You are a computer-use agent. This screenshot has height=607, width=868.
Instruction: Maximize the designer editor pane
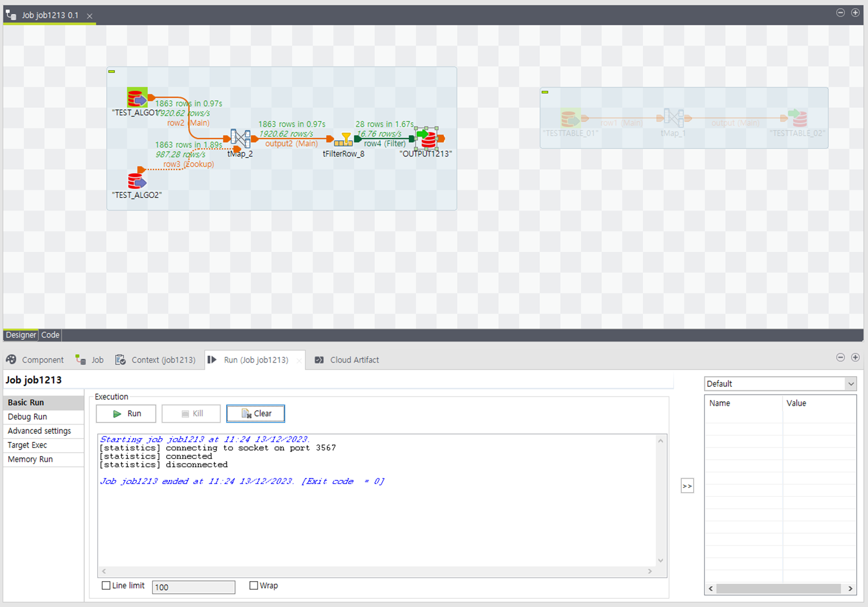click(855, 12)
